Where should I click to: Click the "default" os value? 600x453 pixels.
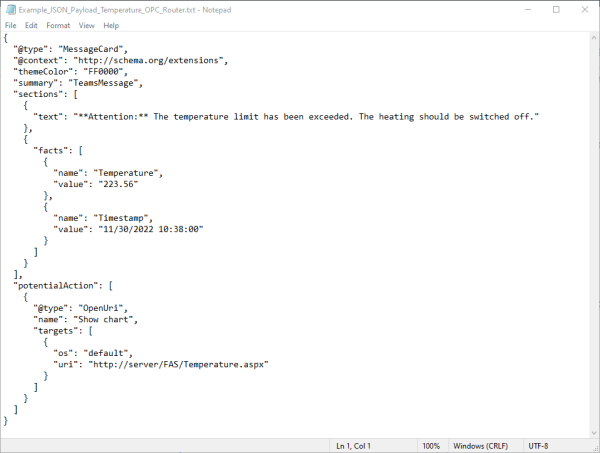click(105, 353)
